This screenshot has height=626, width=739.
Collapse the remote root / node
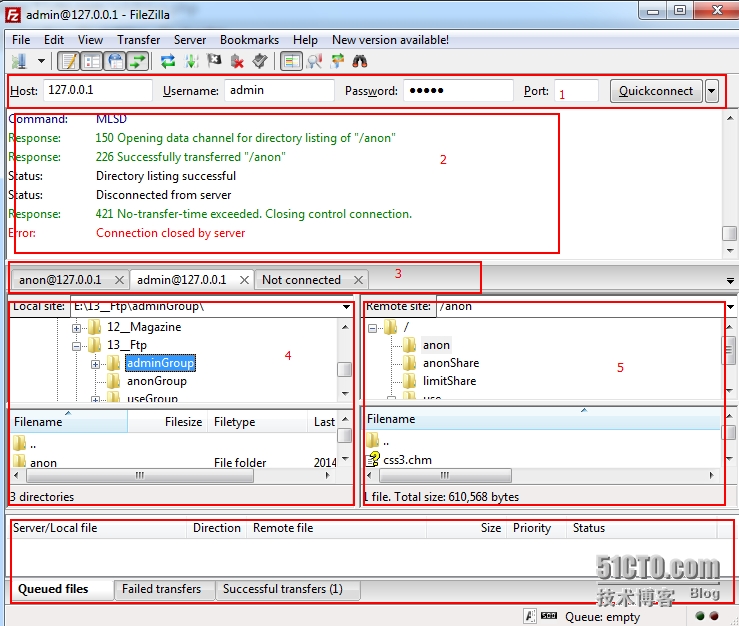(x=372, y=328)
